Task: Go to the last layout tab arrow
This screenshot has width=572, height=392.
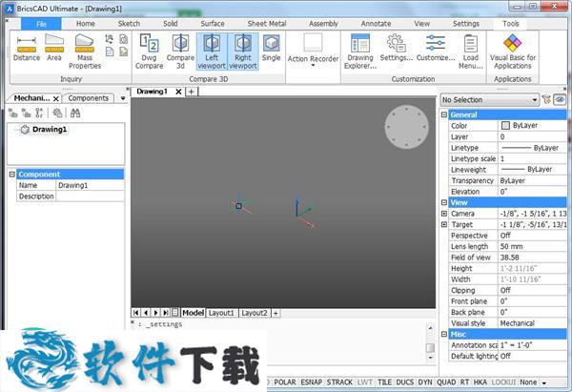Action: 165,313
